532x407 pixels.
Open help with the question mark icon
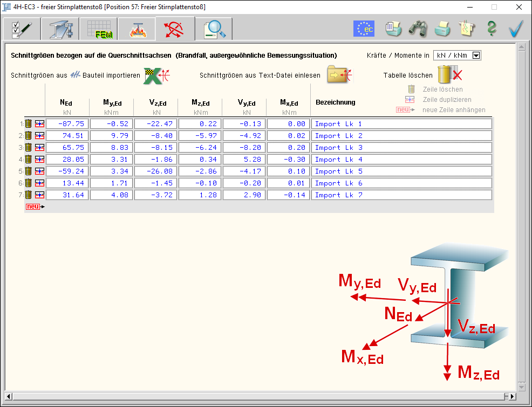pos(491,29)
